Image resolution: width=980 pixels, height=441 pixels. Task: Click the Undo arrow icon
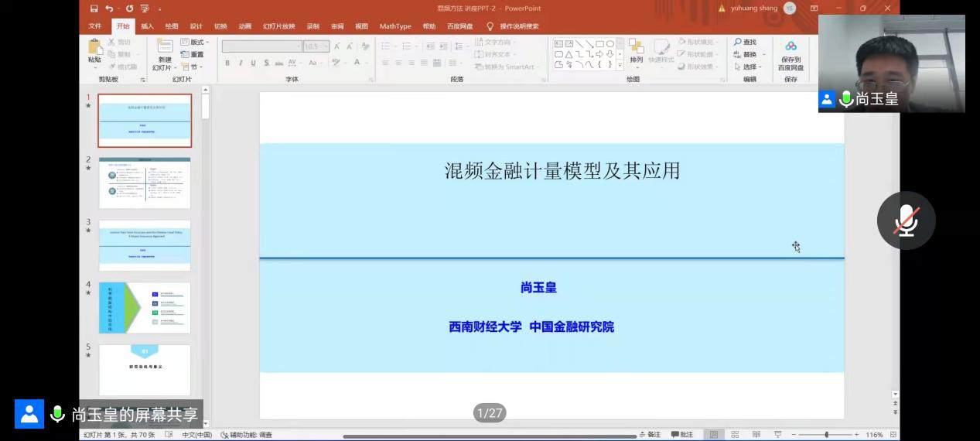[109, 9]
